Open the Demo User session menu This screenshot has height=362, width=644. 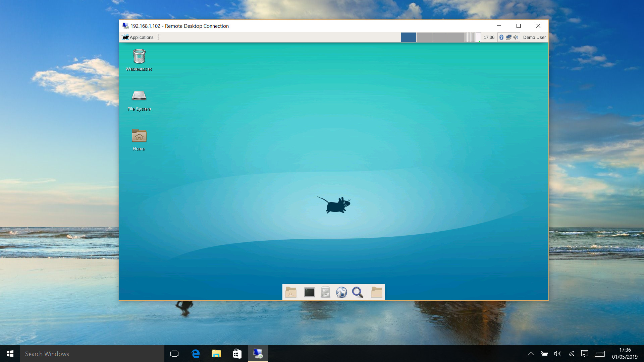click(x=534, y=37)
